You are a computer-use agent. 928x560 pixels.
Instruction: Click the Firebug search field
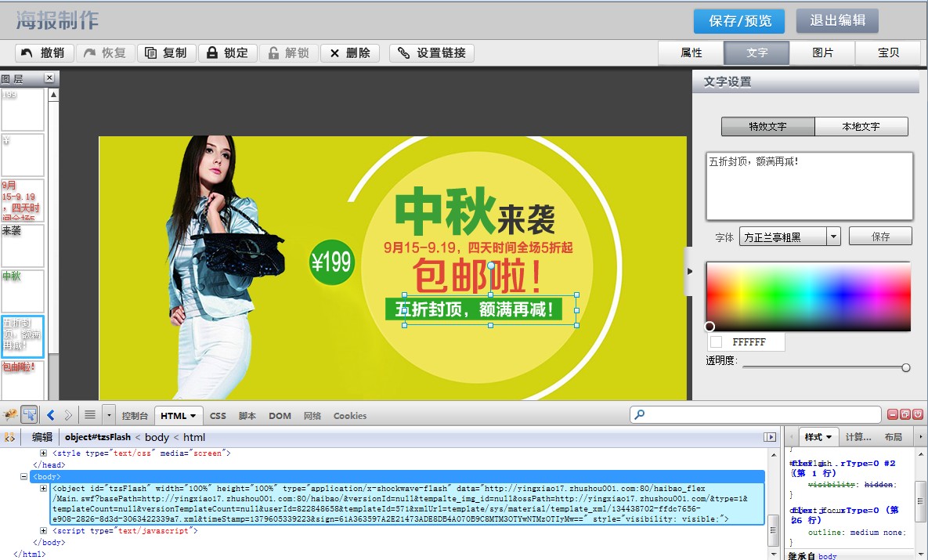[x=756, y=415]
